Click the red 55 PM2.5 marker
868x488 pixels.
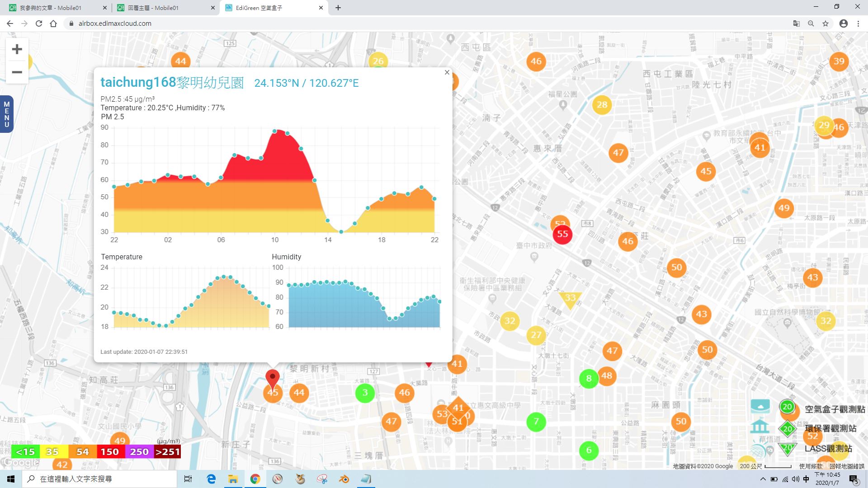pyautogui.click(x=562, y=234)
